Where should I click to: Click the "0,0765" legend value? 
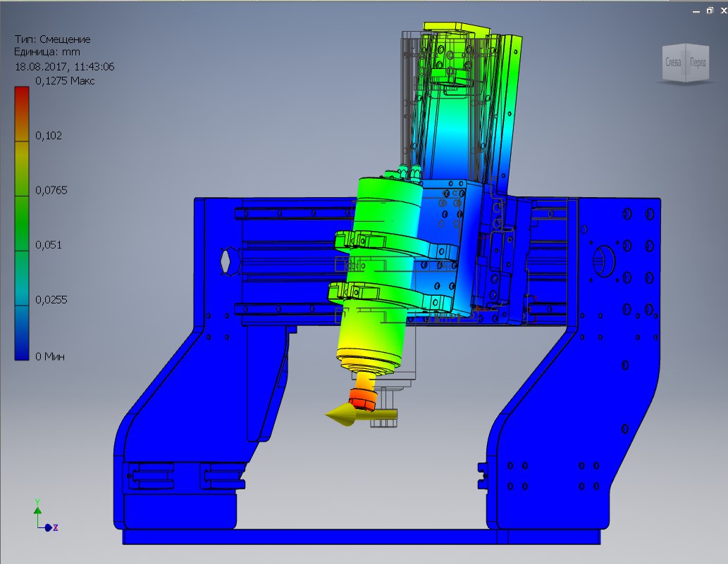pos(51,190)
